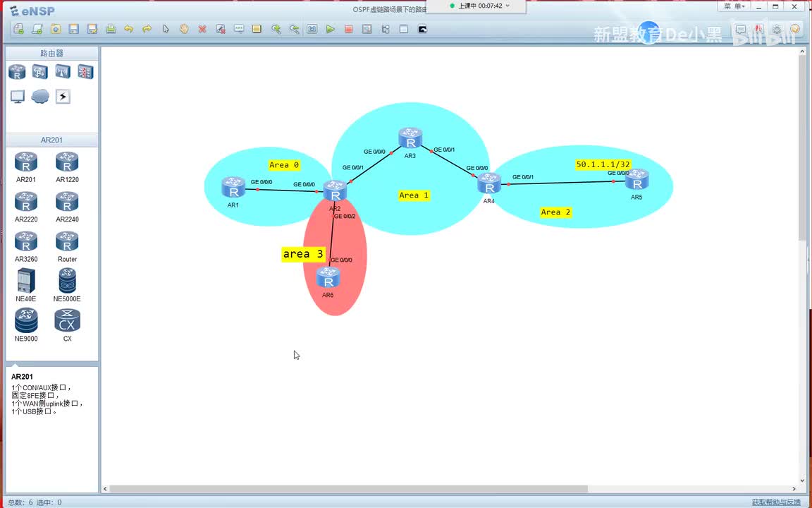This screenshot has height=508, width=812.
Task: Select the rectangle palette drawing tool
Action: 257,29
